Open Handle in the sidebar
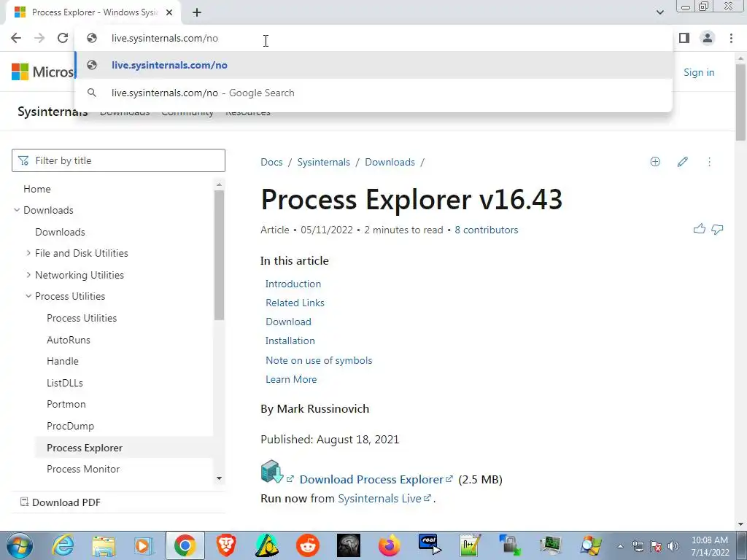This screenshot has width=747, height=560. point(63,361)
